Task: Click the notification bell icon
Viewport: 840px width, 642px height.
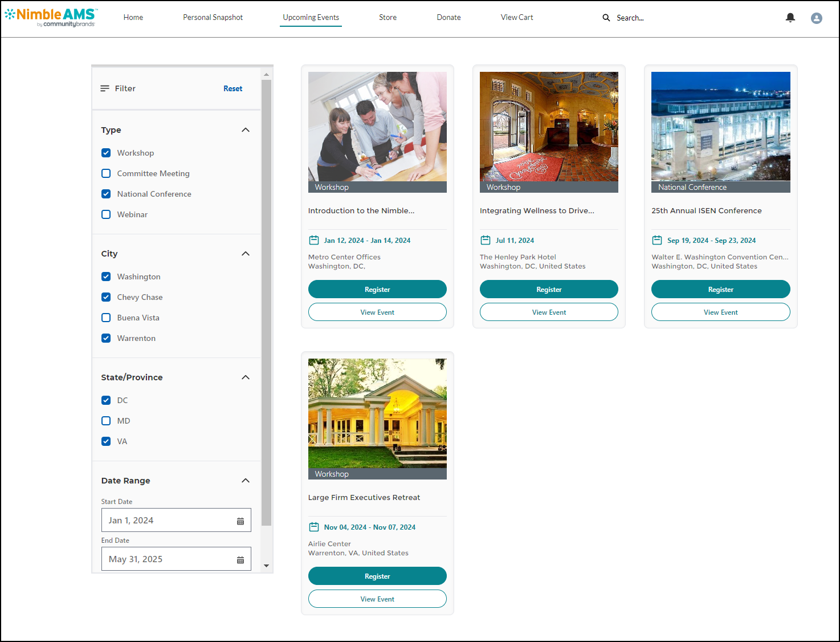Action: tap(790, 18)
